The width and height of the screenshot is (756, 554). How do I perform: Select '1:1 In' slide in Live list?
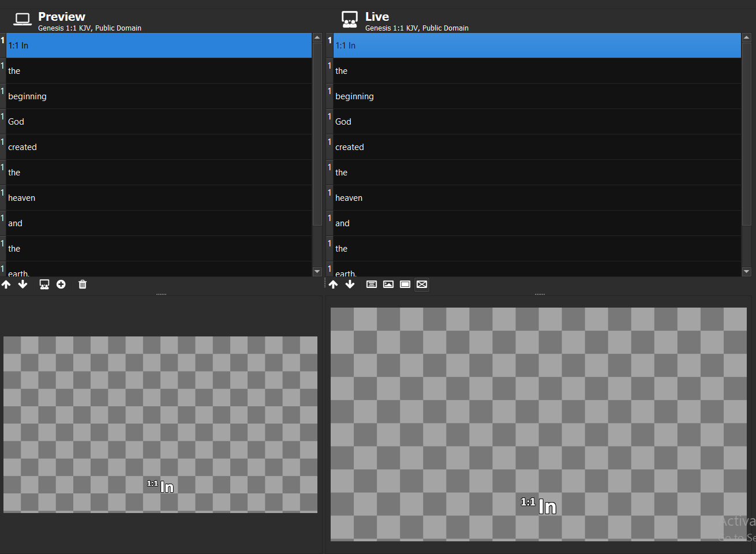[537, 46]
